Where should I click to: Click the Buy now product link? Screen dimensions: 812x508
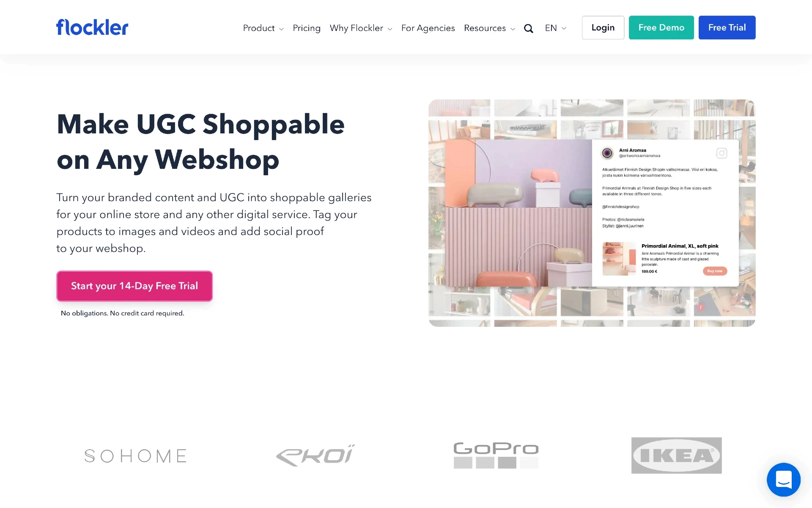point(714,271)
